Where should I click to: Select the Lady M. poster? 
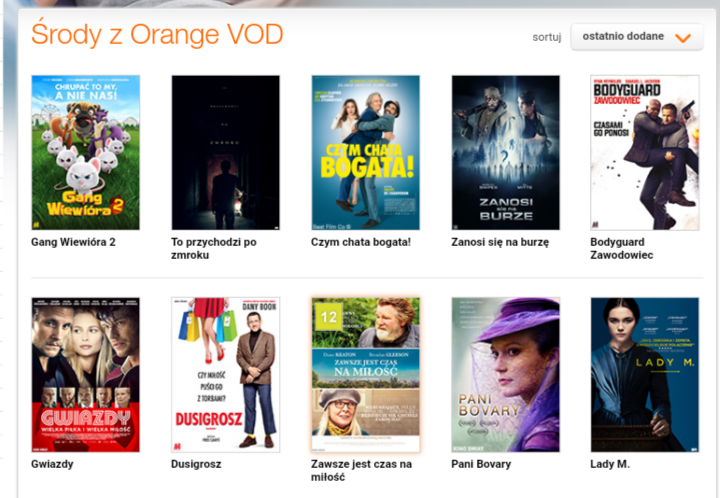[x=645, y=375]
